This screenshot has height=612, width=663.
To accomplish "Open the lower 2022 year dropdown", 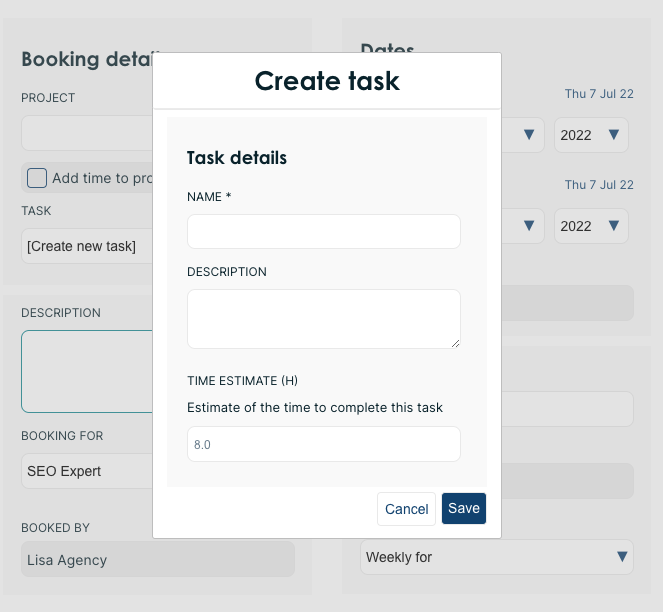I will click(x=591, y=226).
